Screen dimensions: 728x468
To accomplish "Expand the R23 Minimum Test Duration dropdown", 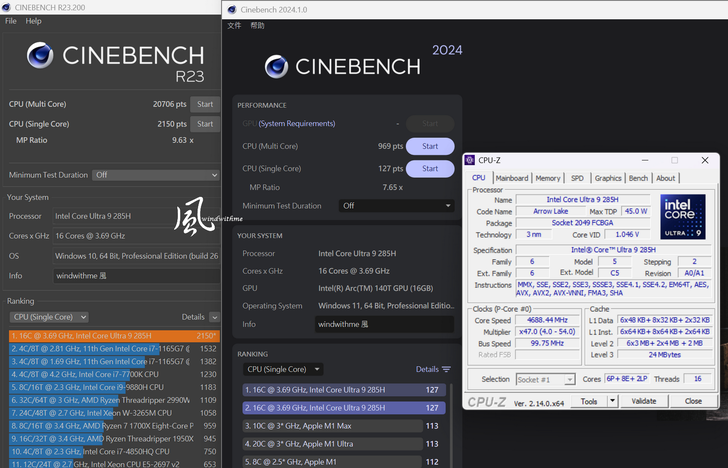I will tap(154, 175).
